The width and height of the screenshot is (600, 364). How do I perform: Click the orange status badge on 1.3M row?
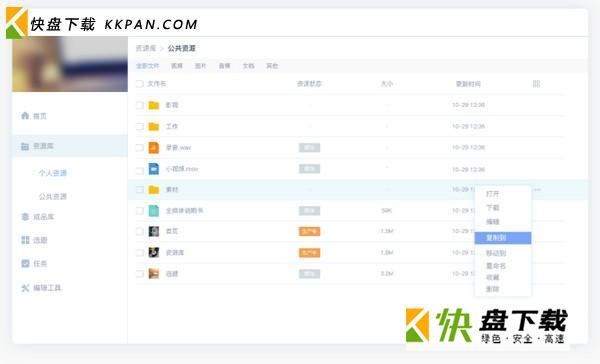pos(309,231)
